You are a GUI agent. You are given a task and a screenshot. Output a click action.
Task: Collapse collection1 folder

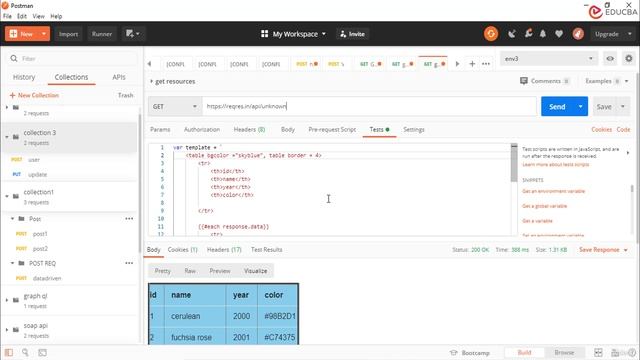click(7, 196)
